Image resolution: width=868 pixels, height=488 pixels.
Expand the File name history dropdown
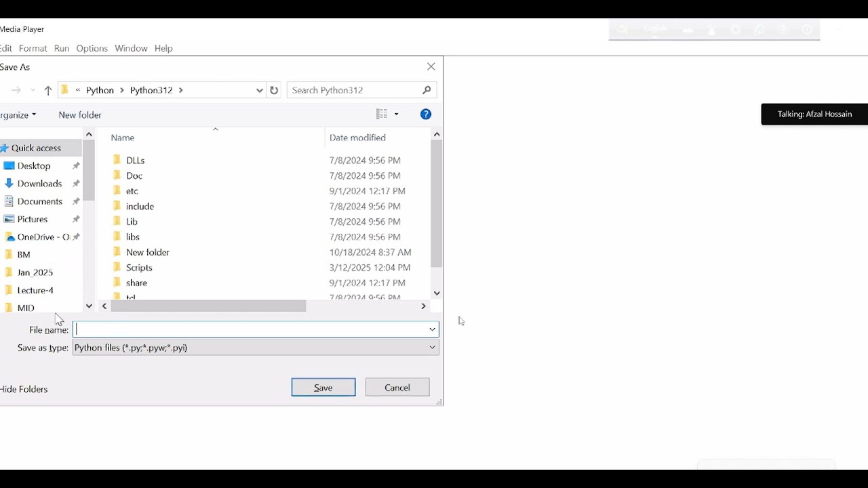tap(432, 329)
